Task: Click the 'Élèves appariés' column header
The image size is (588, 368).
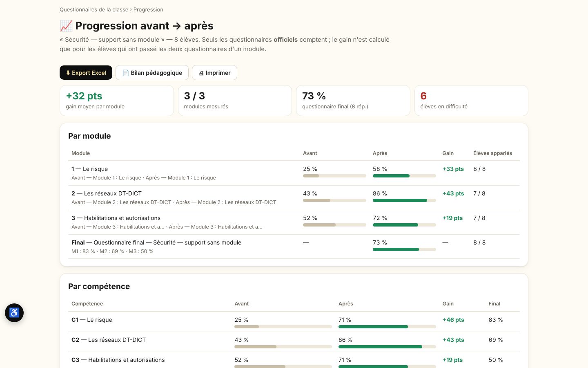Action: click(x=492, y=153)
